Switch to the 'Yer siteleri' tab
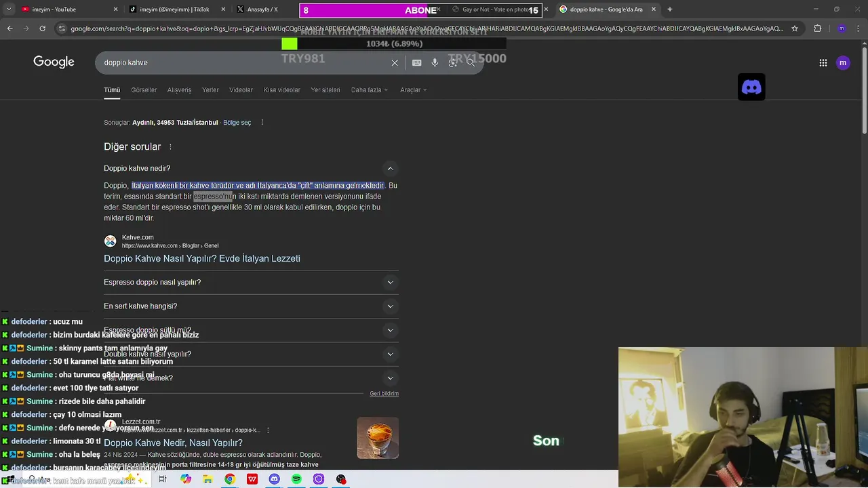Image resolution: width=868 pixels, height=488 pixels. 325,90
